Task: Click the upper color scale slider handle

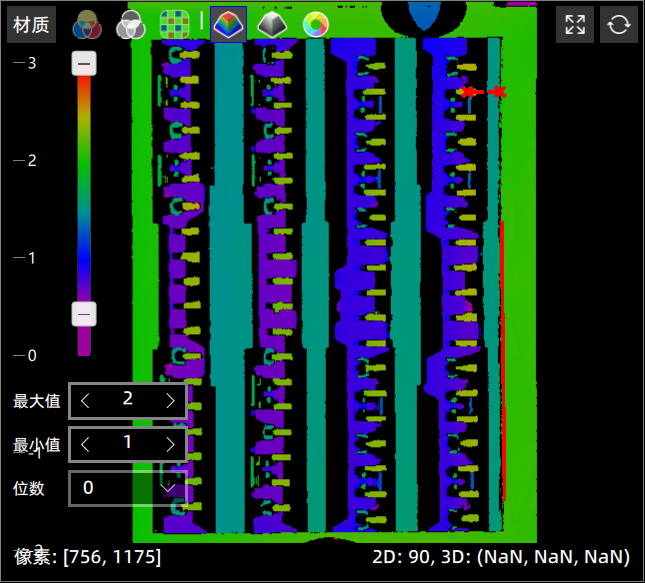Action: 84,65
